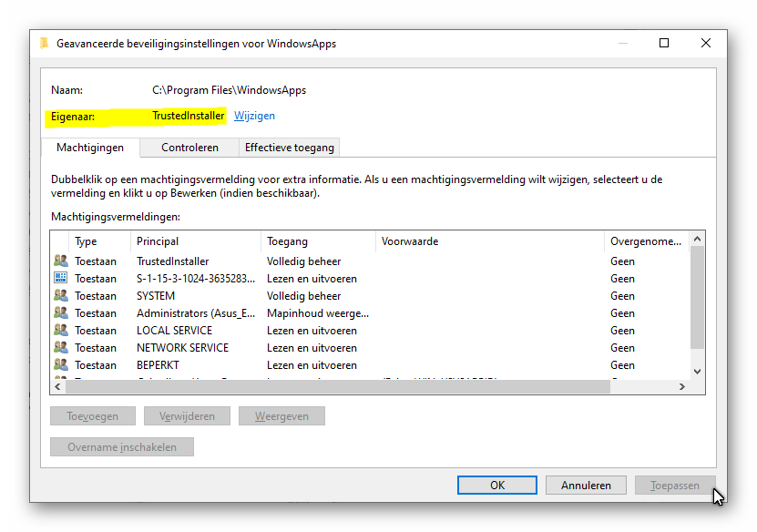Click Toestaan in the NETWORK SERVICE row
757x532 pixels.
(x=96, y=348)
